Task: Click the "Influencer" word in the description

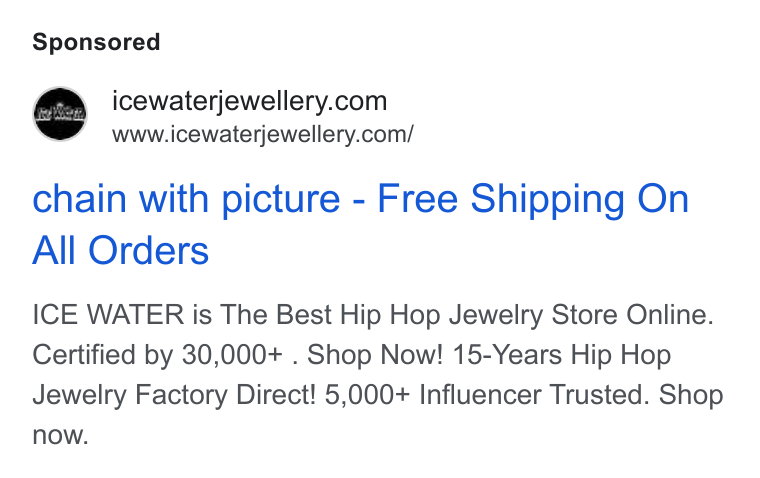Action: (x=480, y=395)
